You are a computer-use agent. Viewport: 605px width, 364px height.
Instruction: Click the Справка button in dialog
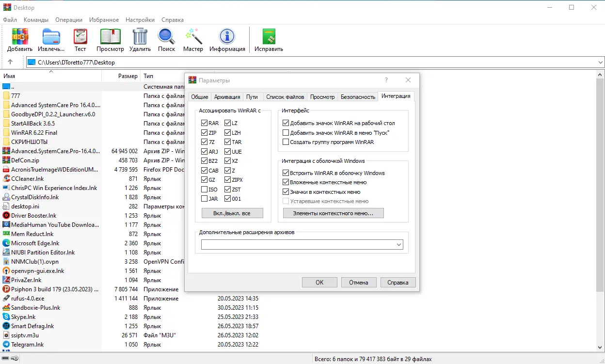coord(398,282)
